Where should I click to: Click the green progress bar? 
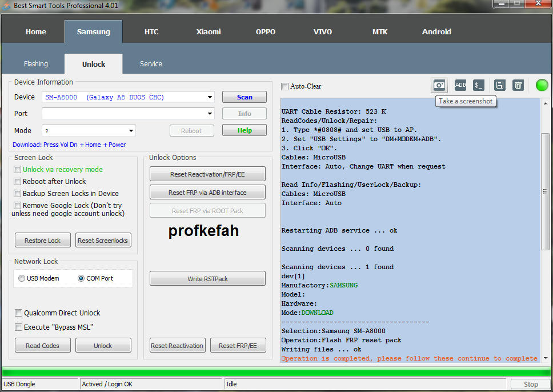(276, 371)
